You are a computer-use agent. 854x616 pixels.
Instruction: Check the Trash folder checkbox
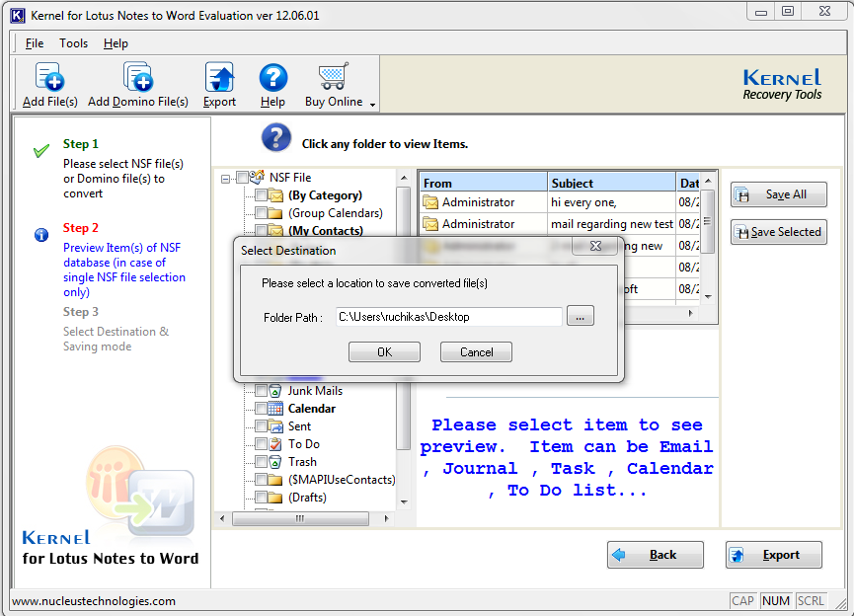pos(261,462)
